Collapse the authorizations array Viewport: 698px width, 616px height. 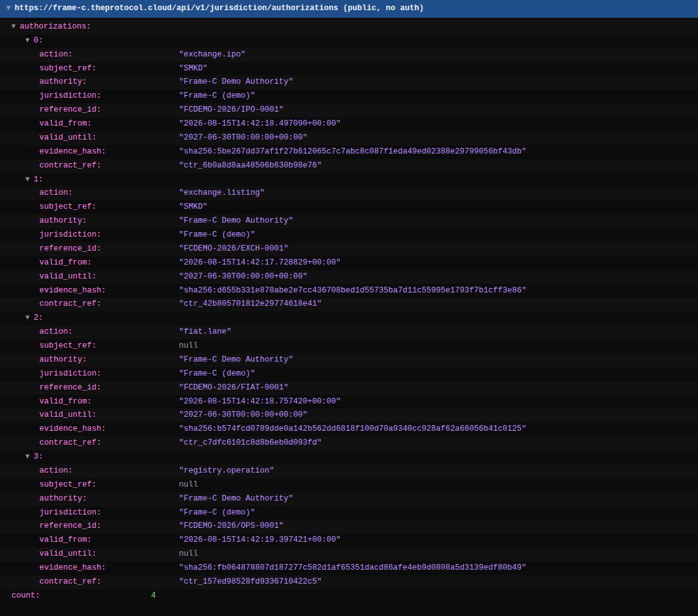(14, 26)
